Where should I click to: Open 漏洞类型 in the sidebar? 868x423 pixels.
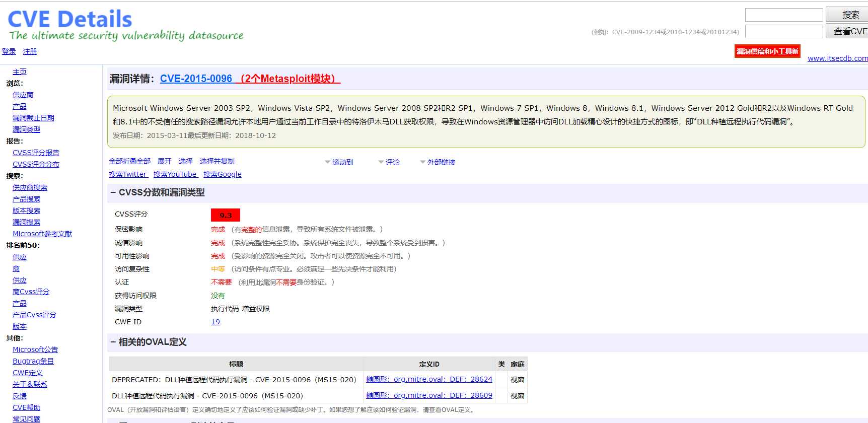tap(26, 129)
